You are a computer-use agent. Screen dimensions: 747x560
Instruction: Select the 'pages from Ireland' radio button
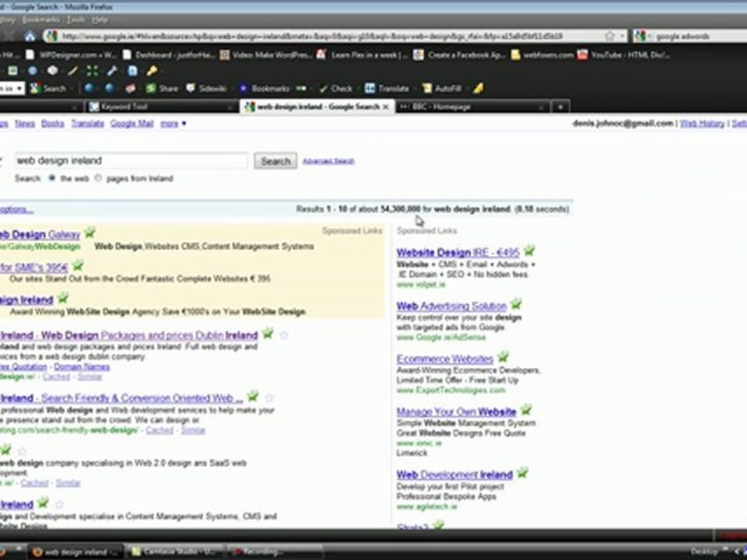click(x=98, y=178)
